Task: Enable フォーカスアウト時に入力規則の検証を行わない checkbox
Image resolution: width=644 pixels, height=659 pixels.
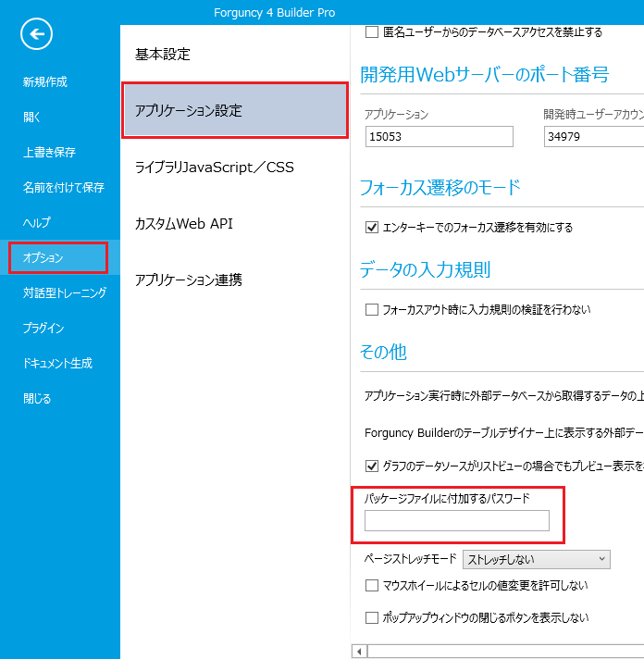Action: pyautogui.click(x=372, y=310)
